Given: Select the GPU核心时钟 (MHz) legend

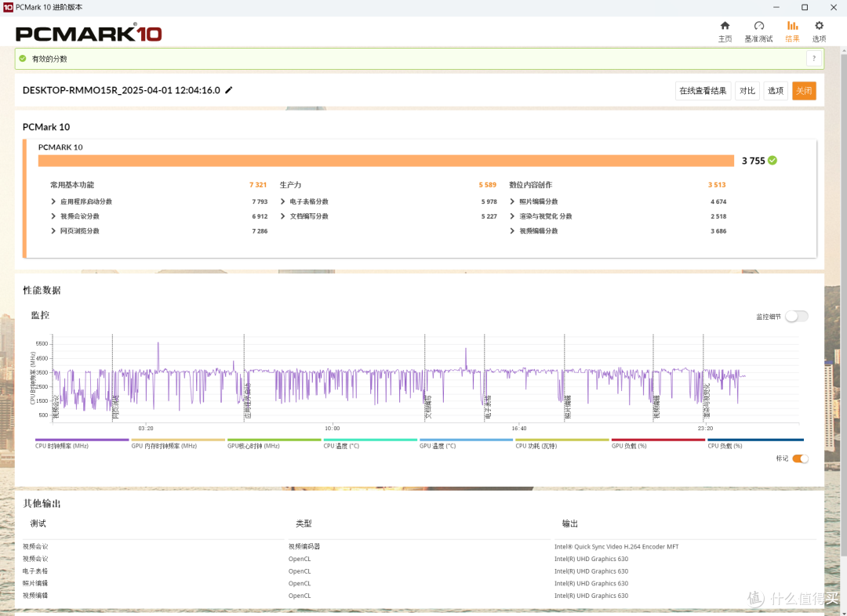Looking at the screenshot, I should click(x=274, y=444).
